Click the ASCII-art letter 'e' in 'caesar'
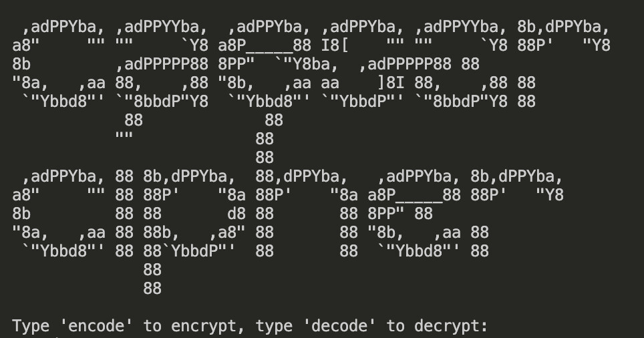The height and width of the screenshot is (338, 644). click(x=265, y=63)
